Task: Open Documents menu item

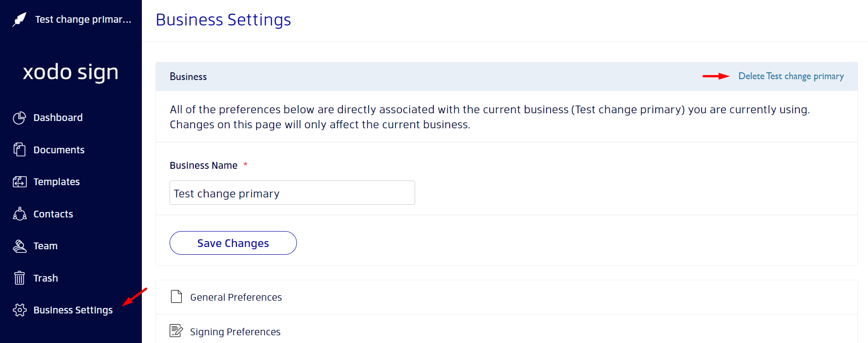Action: point(59,150)
